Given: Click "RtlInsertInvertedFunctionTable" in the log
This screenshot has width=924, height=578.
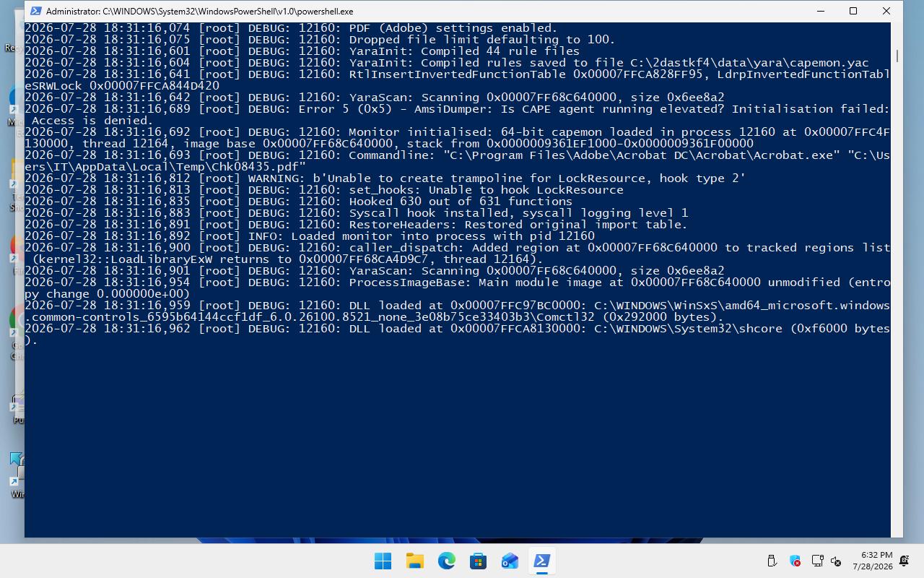Looking at the screenshot, I should click(457, 74).
